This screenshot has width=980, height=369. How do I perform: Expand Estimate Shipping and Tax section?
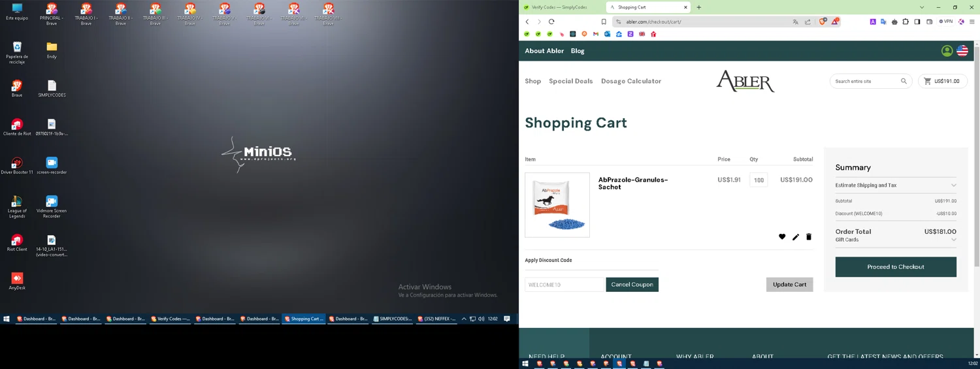point(896,185)
